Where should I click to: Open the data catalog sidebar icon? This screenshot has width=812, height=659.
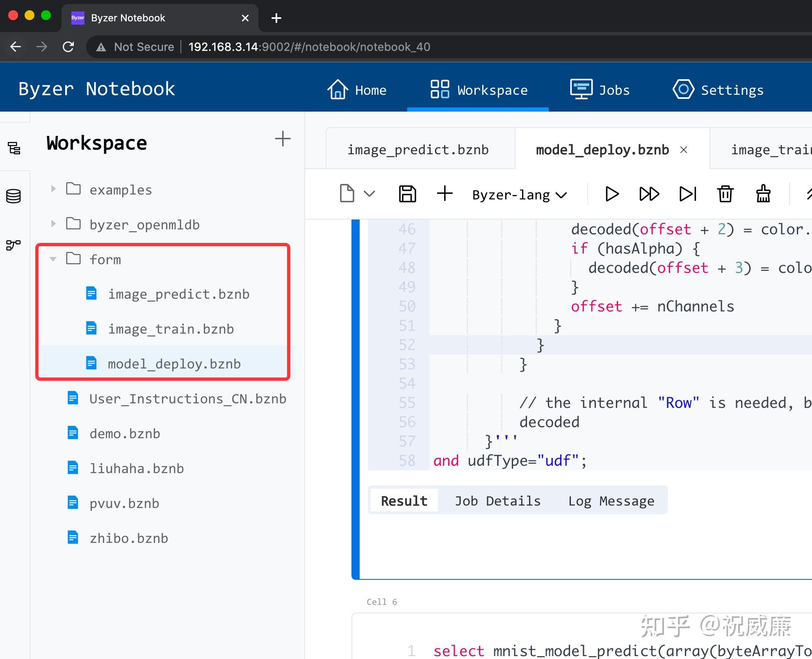14,196
